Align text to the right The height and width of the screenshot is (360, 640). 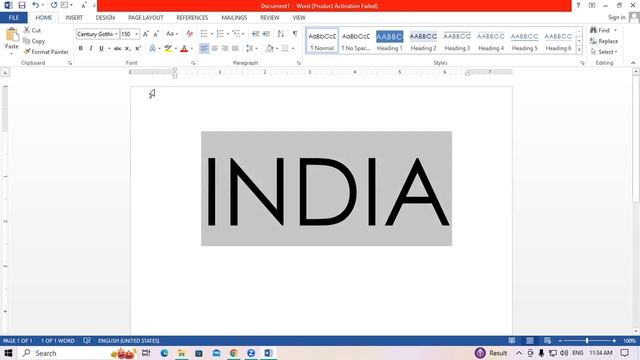(x=225, y=49)
